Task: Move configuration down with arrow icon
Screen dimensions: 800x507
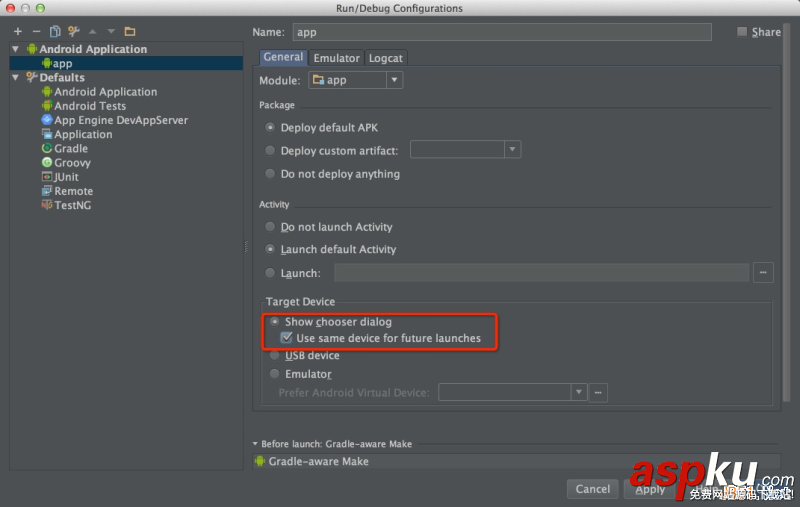Action: point(111,32)
